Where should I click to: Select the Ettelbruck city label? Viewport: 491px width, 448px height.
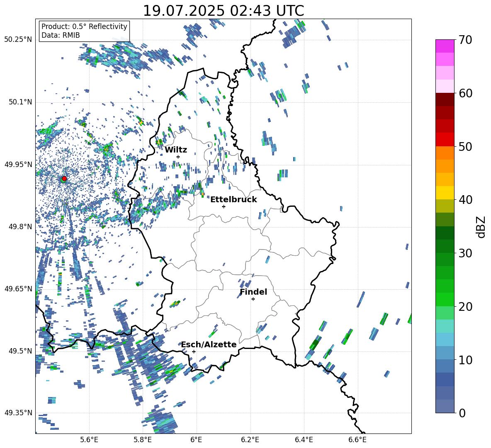click(233, 200)
